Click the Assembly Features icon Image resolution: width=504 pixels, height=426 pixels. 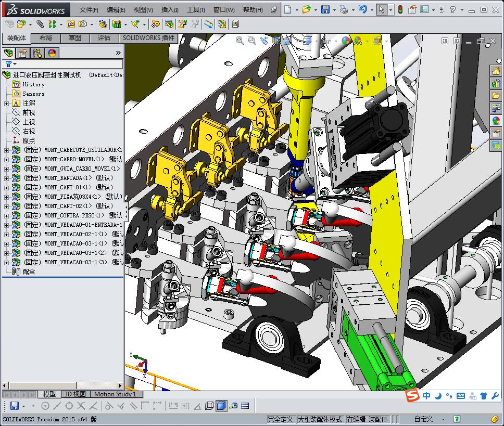(x=117, y=24)
